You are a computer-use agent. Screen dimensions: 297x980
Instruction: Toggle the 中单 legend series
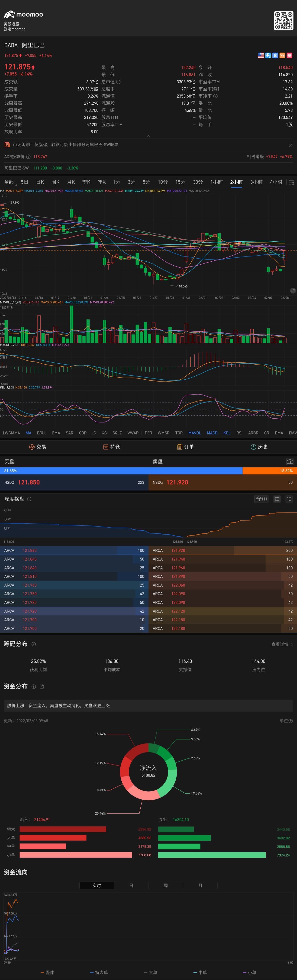(x=200, y=972)
